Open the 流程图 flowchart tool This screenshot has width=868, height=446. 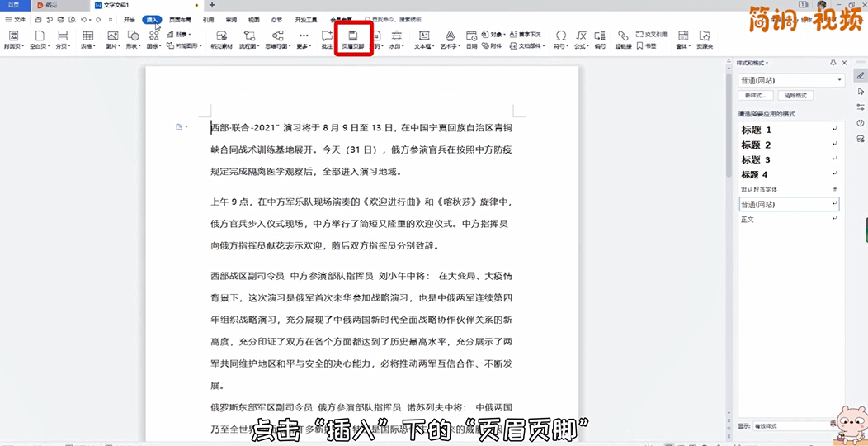tap(248, 39)
